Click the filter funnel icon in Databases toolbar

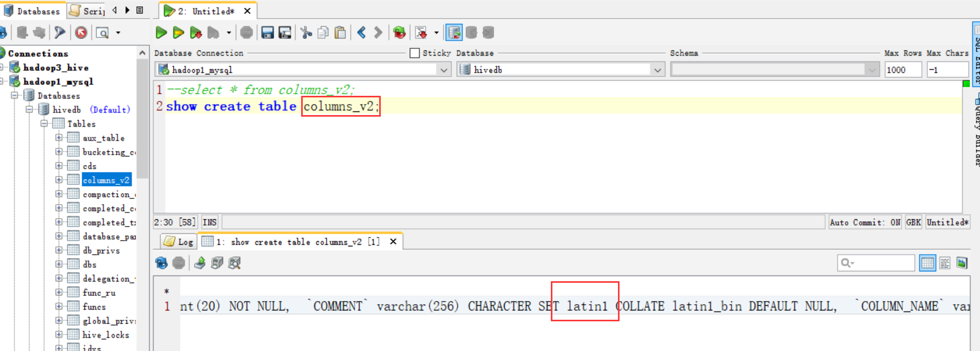[x=60, y=33]
